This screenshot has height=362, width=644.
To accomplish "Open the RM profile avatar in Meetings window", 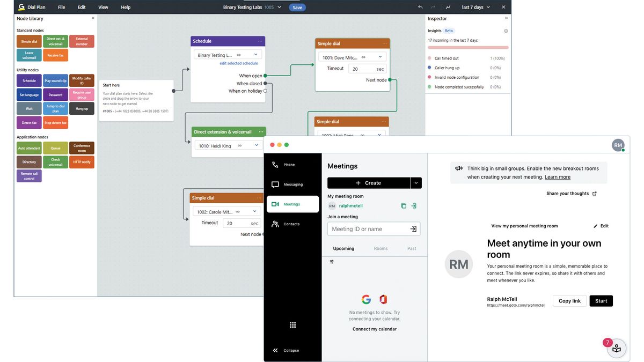I will point(618,145).
